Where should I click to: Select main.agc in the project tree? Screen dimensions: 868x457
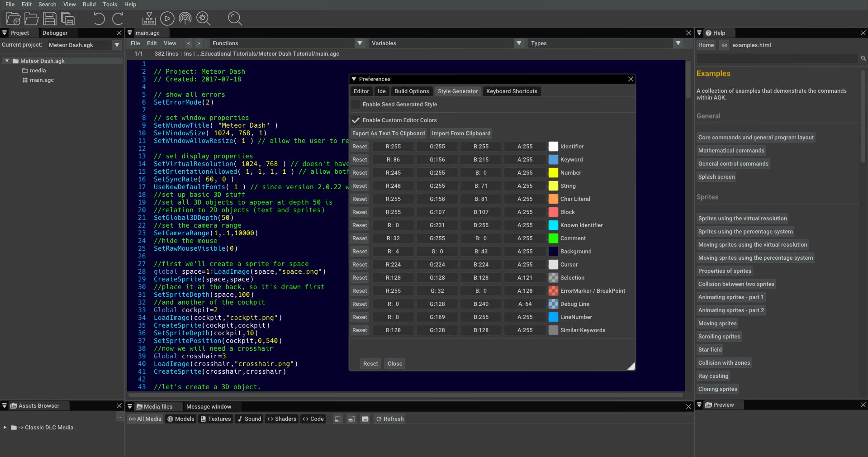pyautogui.click(x=42, y=80)
